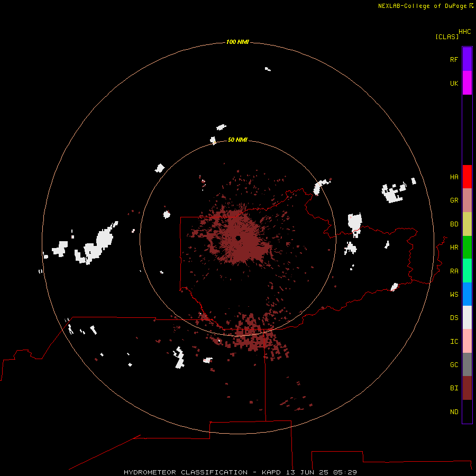Click the GR legend label
Image resolution: width=476 pixels, height=476 pixels.
454,200
